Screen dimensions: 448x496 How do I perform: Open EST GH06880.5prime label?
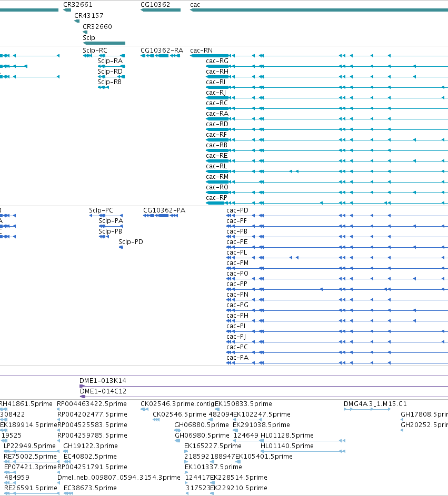[202, 425]
